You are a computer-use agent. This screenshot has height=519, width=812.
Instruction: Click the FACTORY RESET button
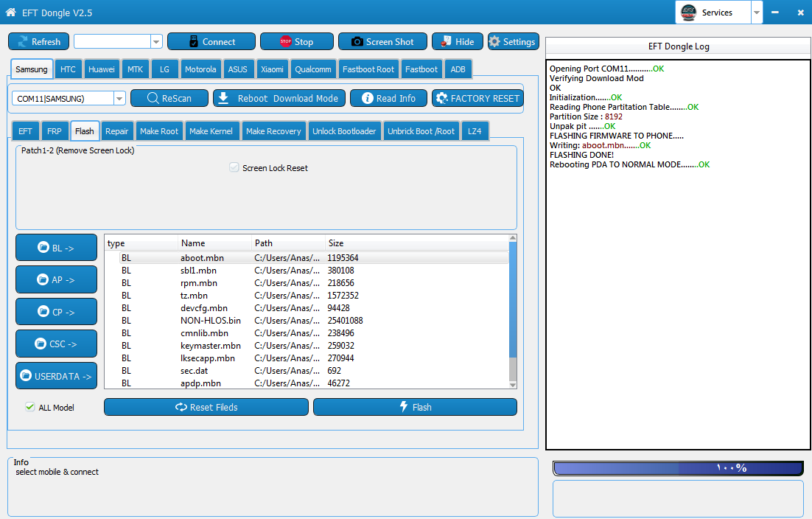point(477,98)
